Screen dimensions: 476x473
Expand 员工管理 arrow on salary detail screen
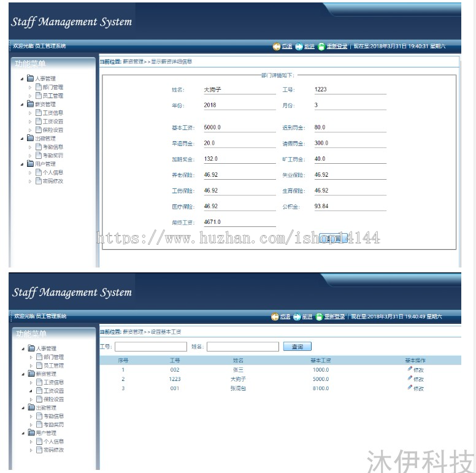click(30, 96)
